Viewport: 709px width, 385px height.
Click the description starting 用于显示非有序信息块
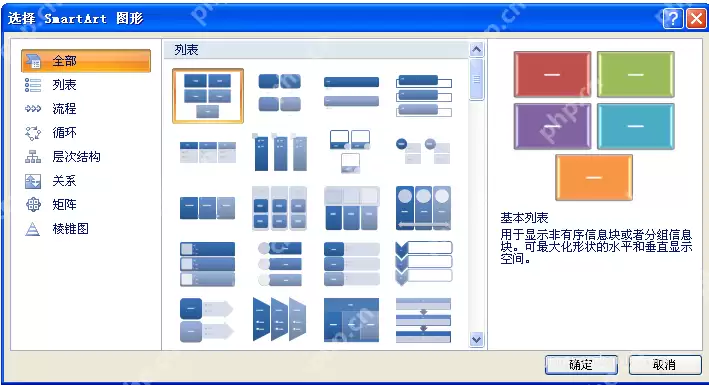(596, 247)
